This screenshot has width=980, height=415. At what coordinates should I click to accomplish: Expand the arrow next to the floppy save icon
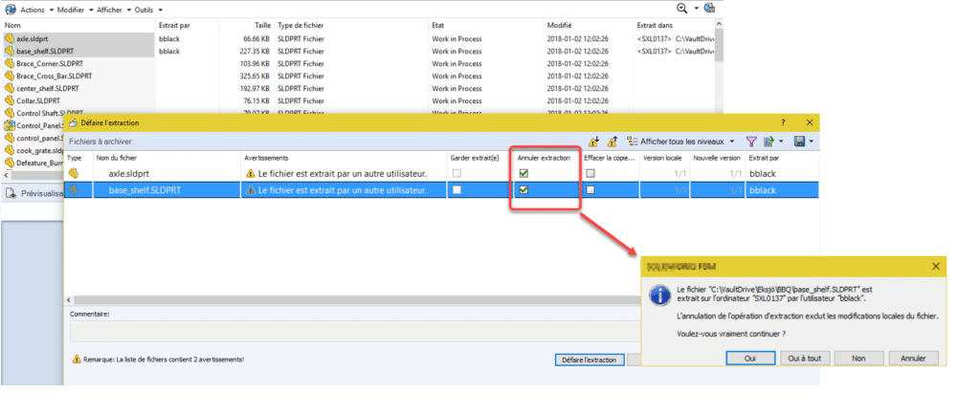pyautogui.click(x=812, y=142)
